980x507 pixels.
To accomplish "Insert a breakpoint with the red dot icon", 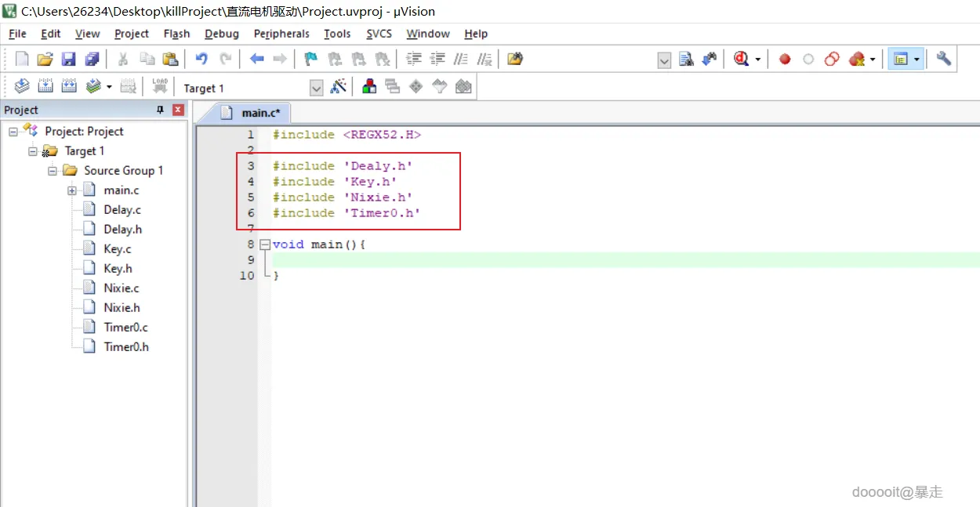I will pyautogui.click(x=785, y=59).
